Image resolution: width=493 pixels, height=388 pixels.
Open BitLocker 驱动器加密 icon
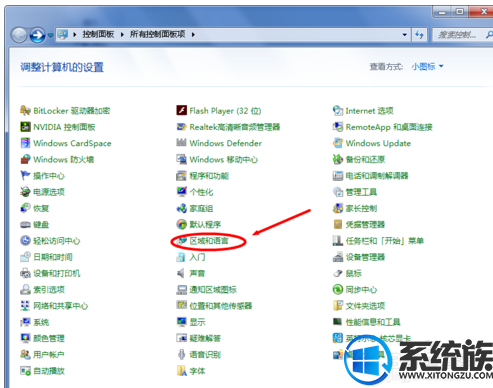coord(25,110)
